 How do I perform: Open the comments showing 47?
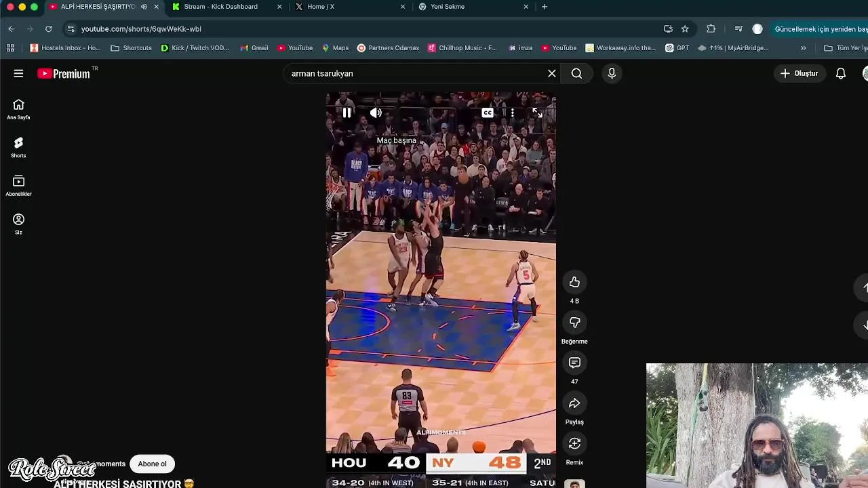(574, 363)
